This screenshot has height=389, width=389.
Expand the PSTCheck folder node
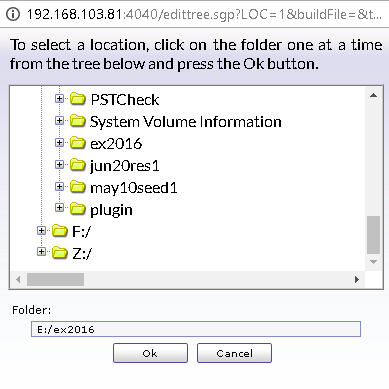59,98
